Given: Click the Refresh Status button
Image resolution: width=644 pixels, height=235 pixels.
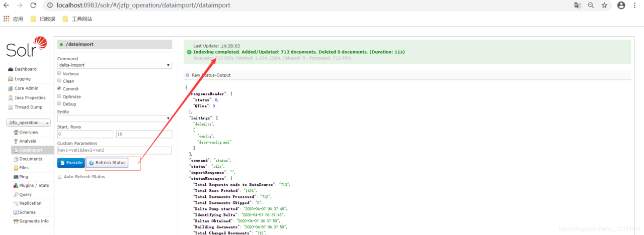Looking at the screenshot, I should pyautogui.click(x=107, y=163).
